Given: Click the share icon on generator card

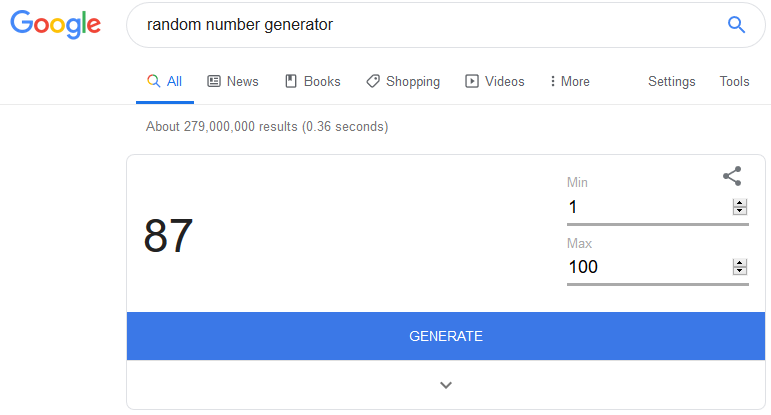Looking at the screenshot, I should pos(732,176).
